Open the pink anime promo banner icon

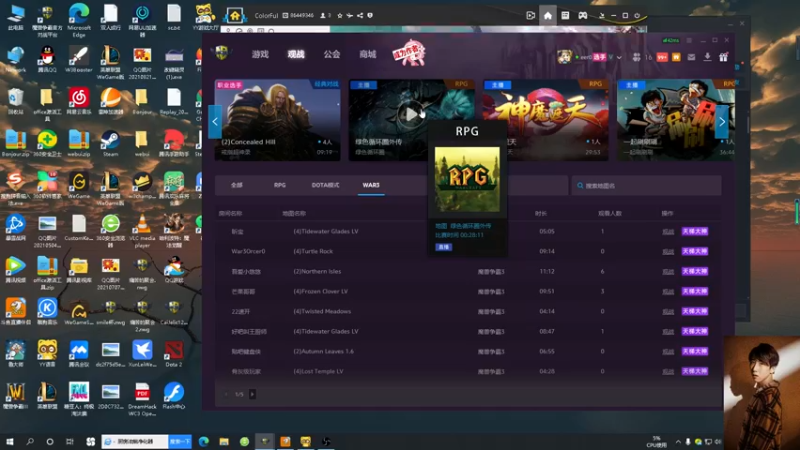tap(409, 53)
